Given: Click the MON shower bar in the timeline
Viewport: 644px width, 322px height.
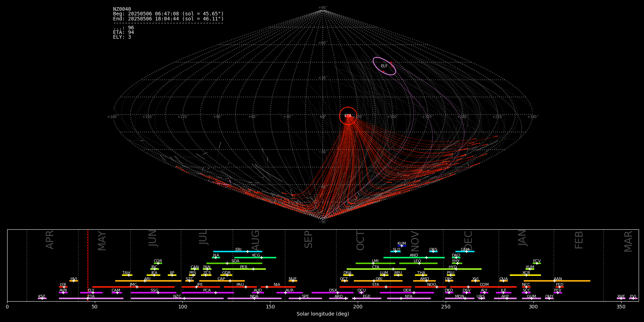Looking at the screenshot, I should (459, 298).
